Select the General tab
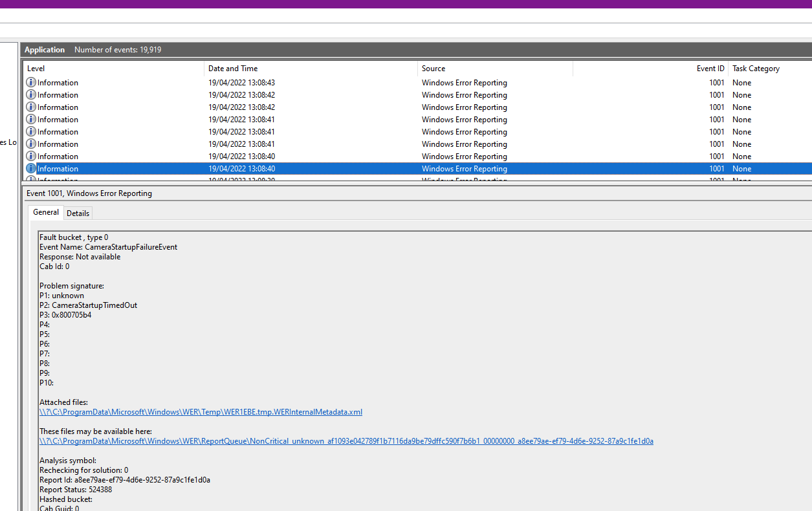812x511 pixels. 45,212
